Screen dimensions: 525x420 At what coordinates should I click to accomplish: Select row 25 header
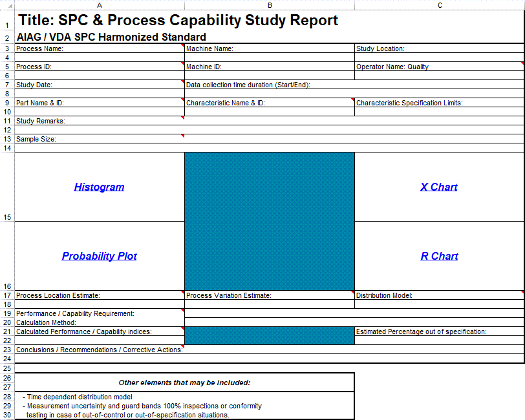point(7,368)
